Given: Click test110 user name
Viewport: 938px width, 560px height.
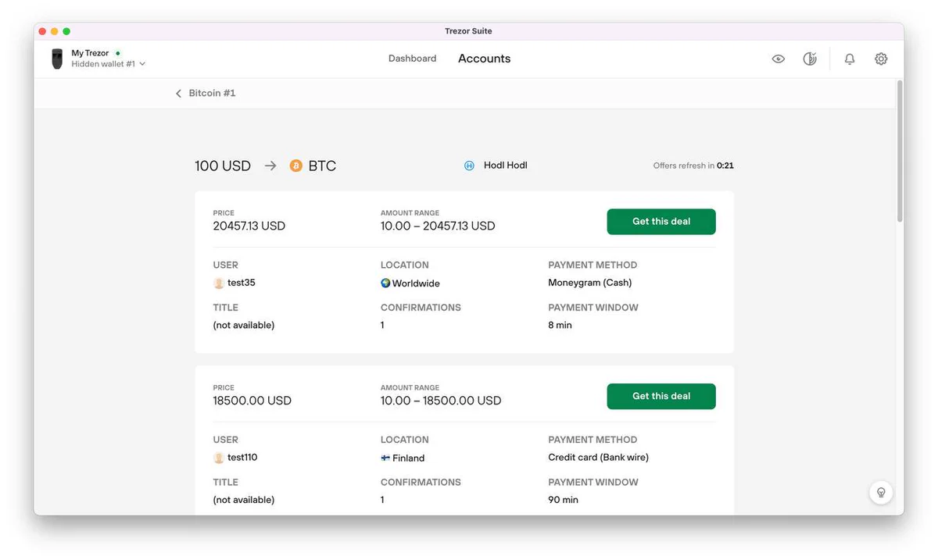Looking at the screenshot, I should [242, 457].
